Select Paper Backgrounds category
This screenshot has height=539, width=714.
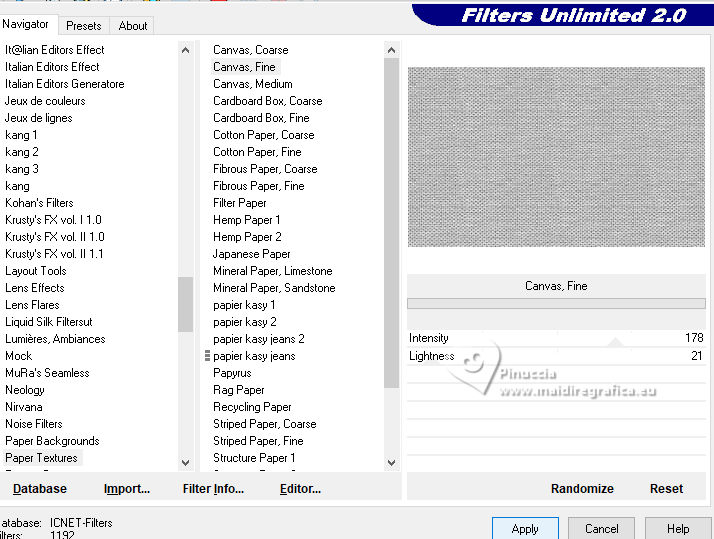tap(52, 441)
